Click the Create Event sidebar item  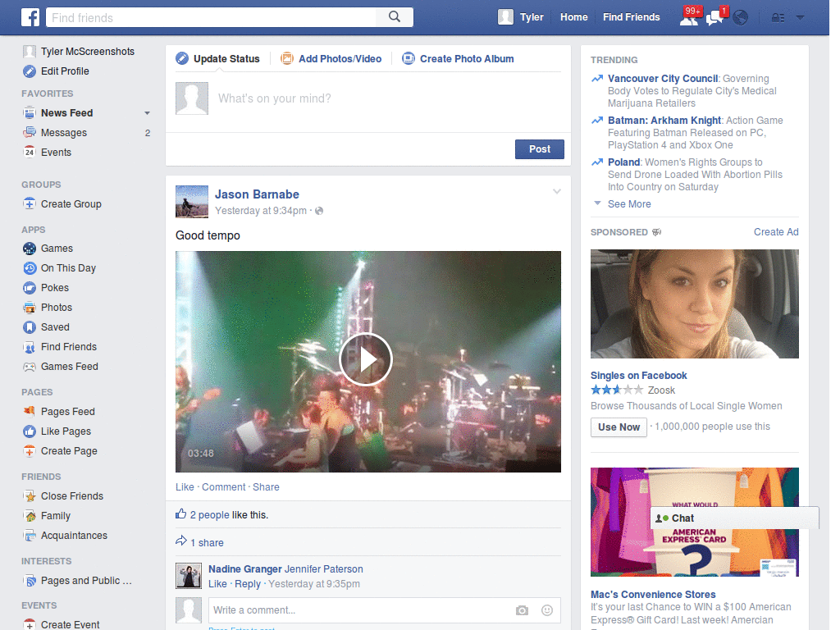(x=71, y=624)
